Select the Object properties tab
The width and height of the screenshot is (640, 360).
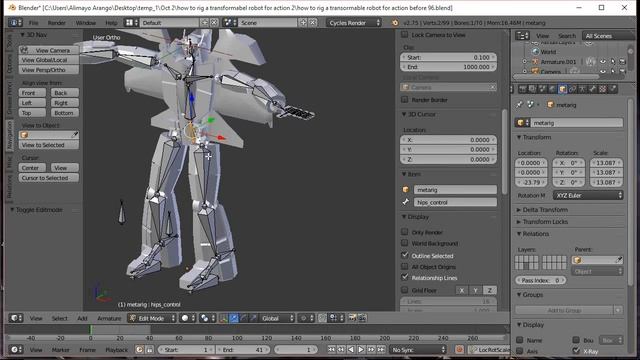coord(562,89)
